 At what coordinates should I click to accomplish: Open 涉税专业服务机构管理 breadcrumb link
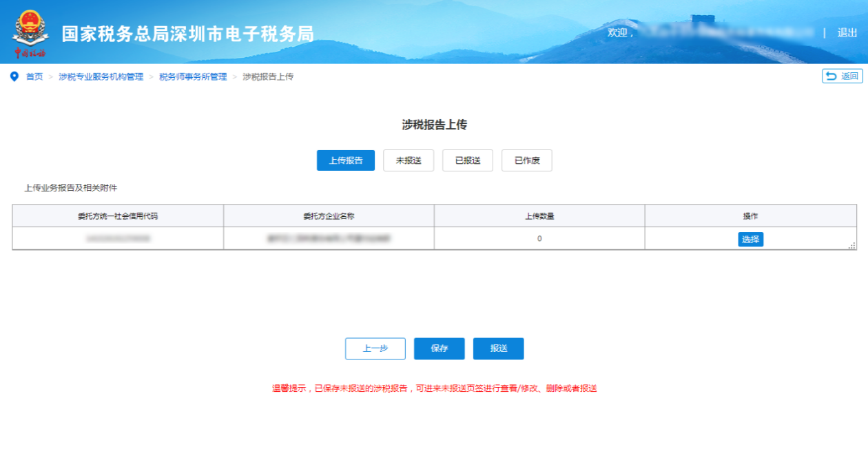(101, 76)
